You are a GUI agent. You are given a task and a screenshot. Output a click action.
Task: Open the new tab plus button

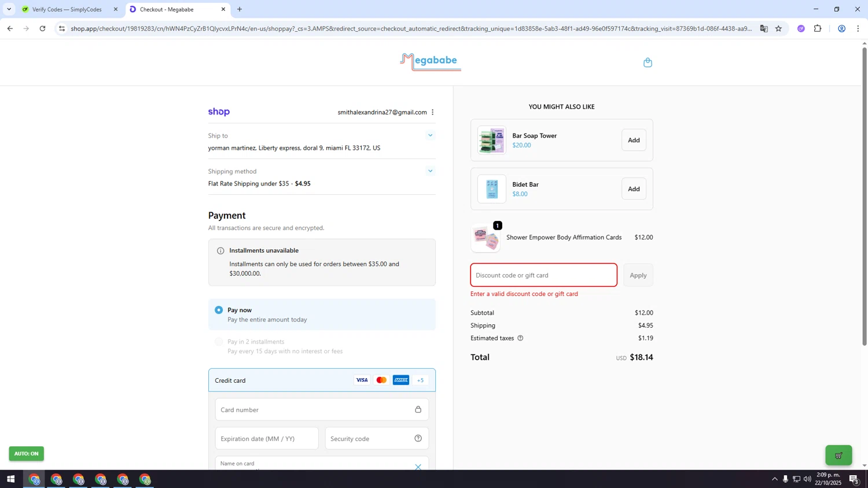(x=240, y=9)
